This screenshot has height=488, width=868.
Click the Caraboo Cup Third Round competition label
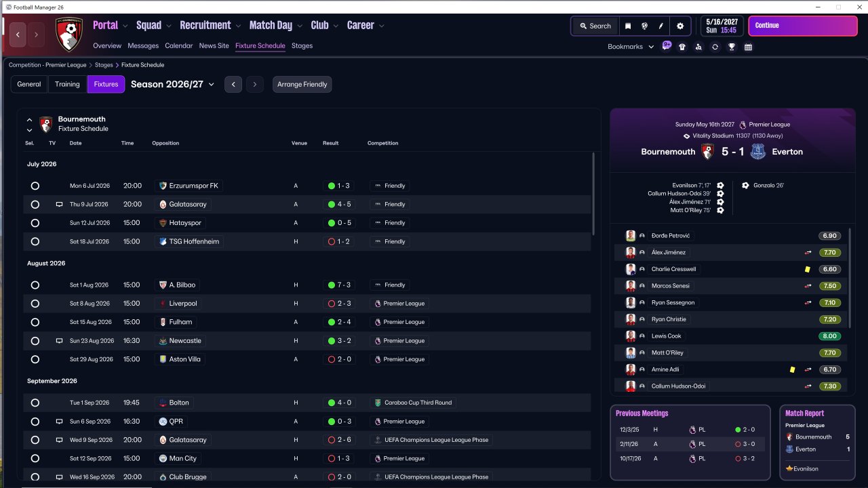412,403
